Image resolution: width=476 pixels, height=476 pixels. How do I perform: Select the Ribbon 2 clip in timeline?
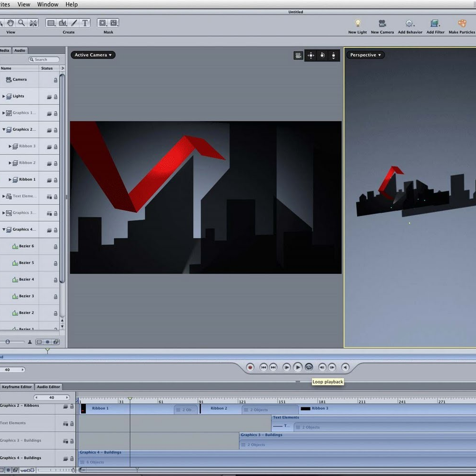click(221, 408)
